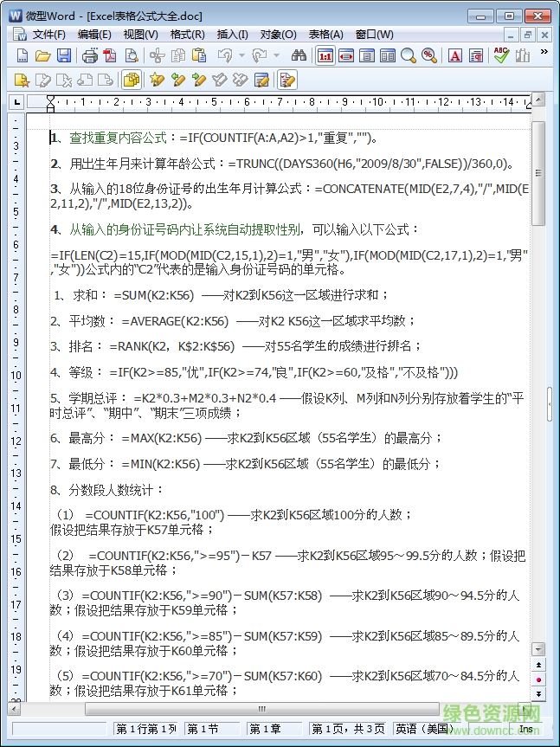This screenshot has height=747, width=560.
Task: Open font settings red A icon
Action: point(454,55)
